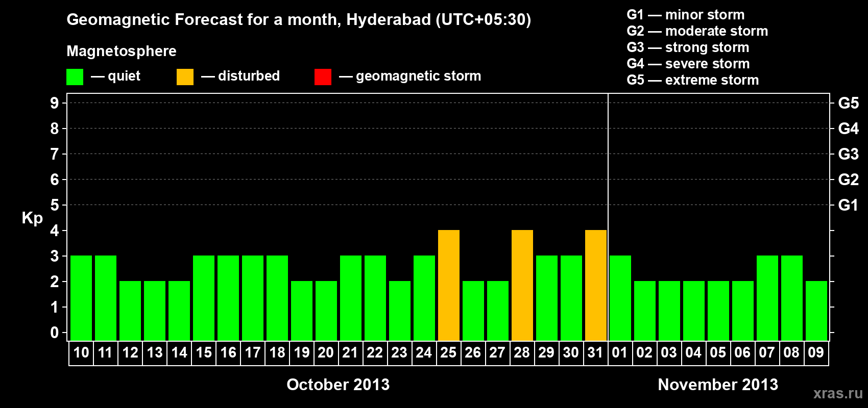The image size is (868, 408).
Task: Select the orange bar for October 28
Action: point(522,285)
